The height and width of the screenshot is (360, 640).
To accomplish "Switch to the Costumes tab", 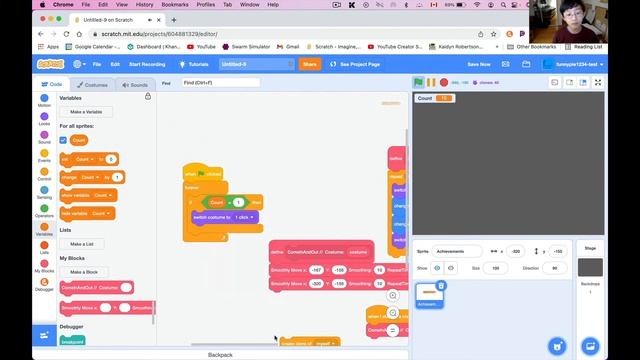I will point(92,85).
